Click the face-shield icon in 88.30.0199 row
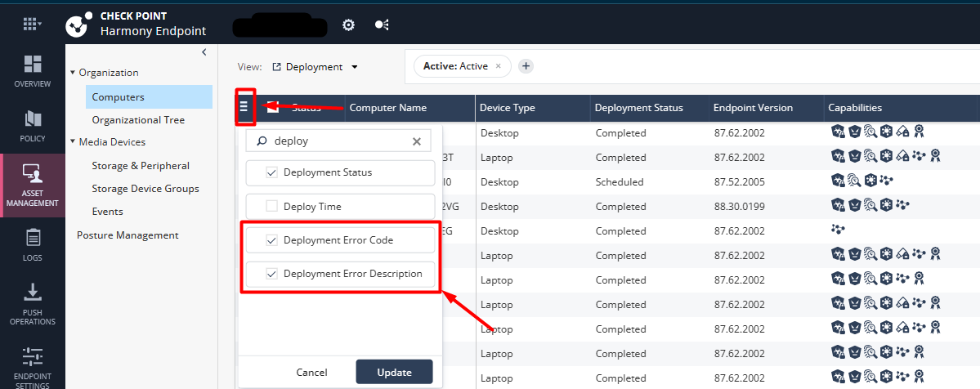The width and height of the screenshot is (980, 389). 854,206
